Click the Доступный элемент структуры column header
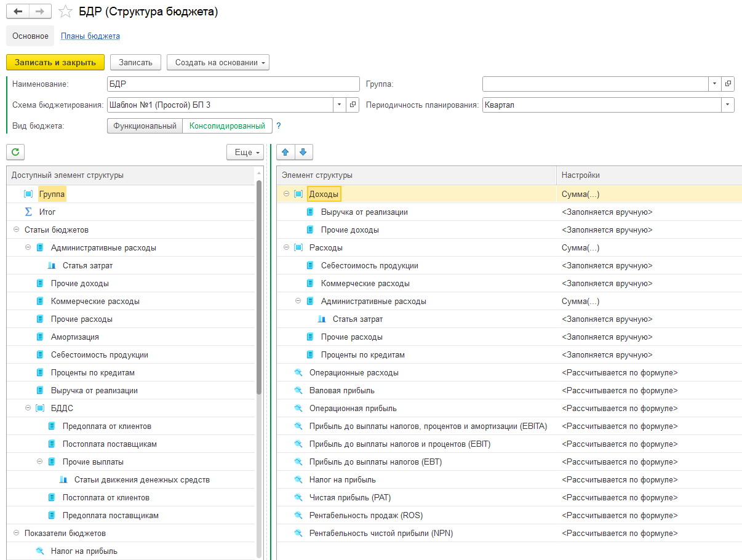This screenshot has height=560, width=742. tap(130, 175)
